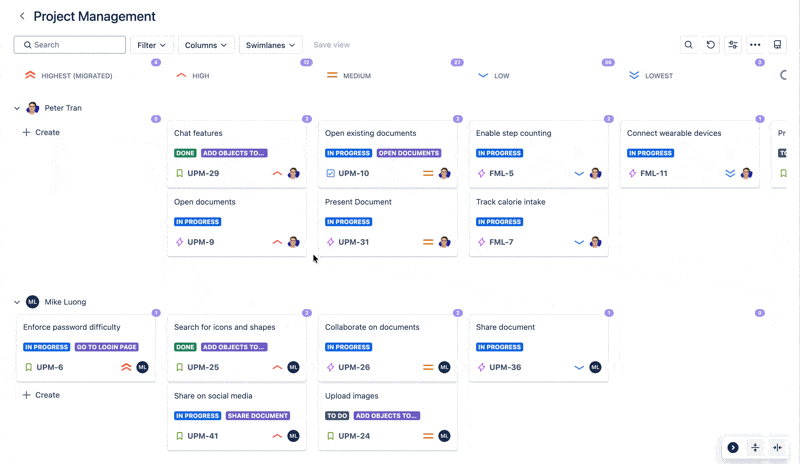Collapse the Peter Tran swimlane
This screenshot has height=464, width=800.
click(x=17, y=108)
